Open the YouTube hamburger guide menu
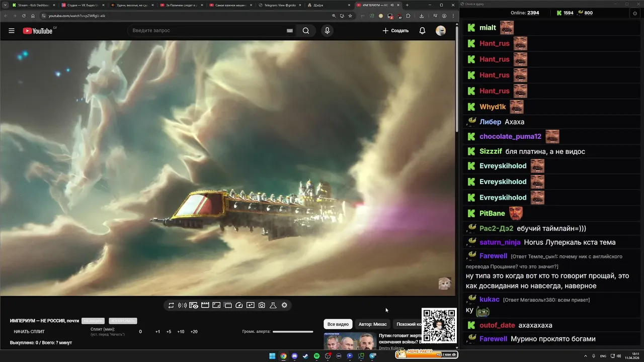The height and width of the screenshot is (362, 644). 11,31
